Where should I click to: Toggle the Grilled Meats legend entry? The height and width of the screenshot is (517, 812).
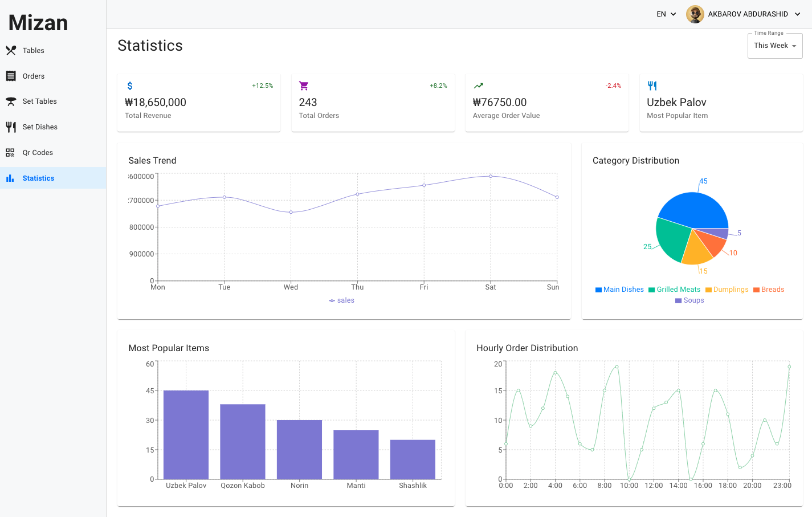[x=674, y=290]
